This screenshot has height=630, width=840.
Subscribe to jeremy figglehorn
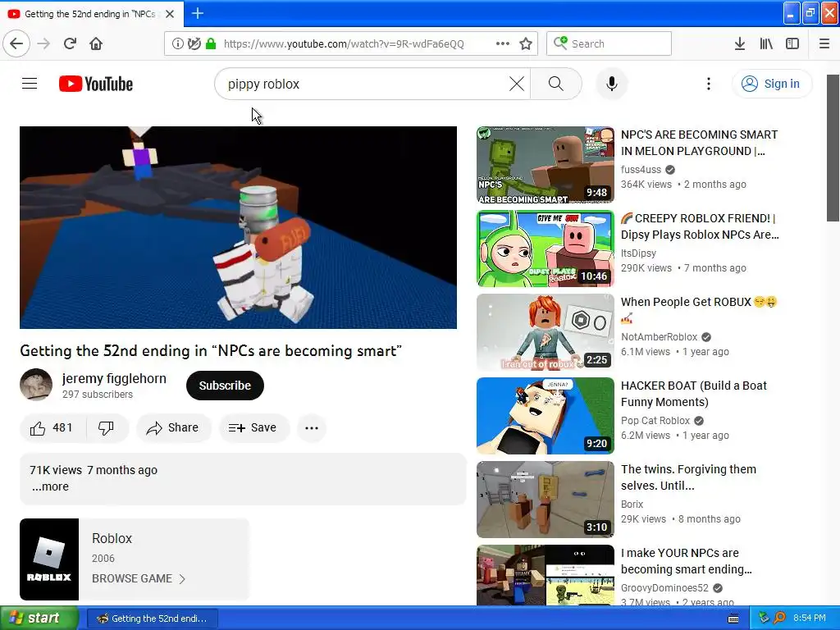pos(225,386)
